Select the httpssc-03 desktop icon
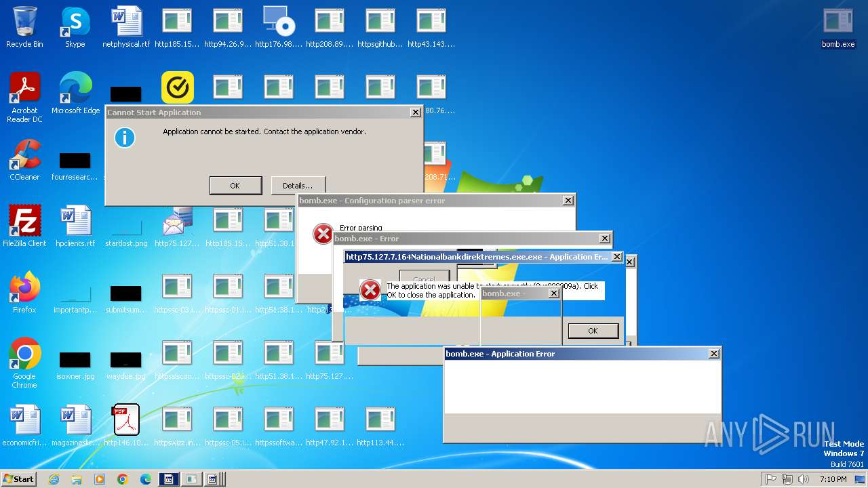The image size is (868, 488). coord(177,293)
